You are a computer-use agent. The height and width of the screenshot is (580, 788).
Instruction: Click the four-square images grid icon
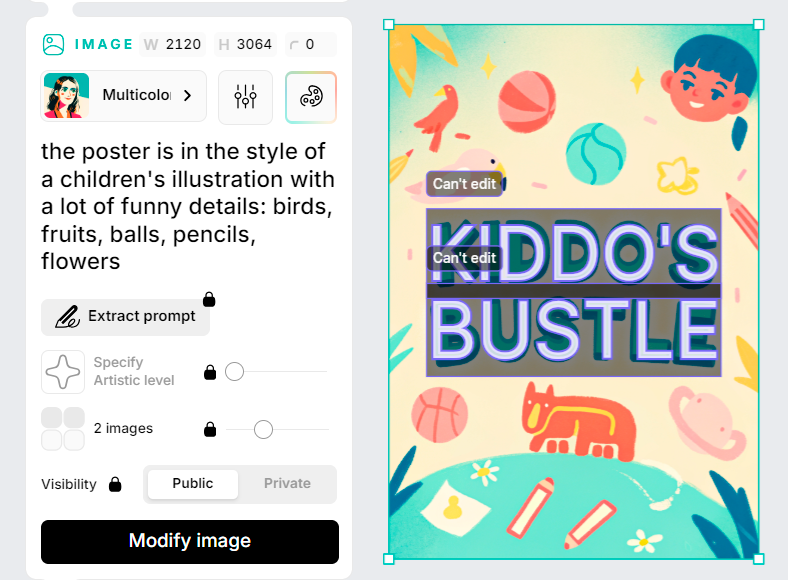63,429
